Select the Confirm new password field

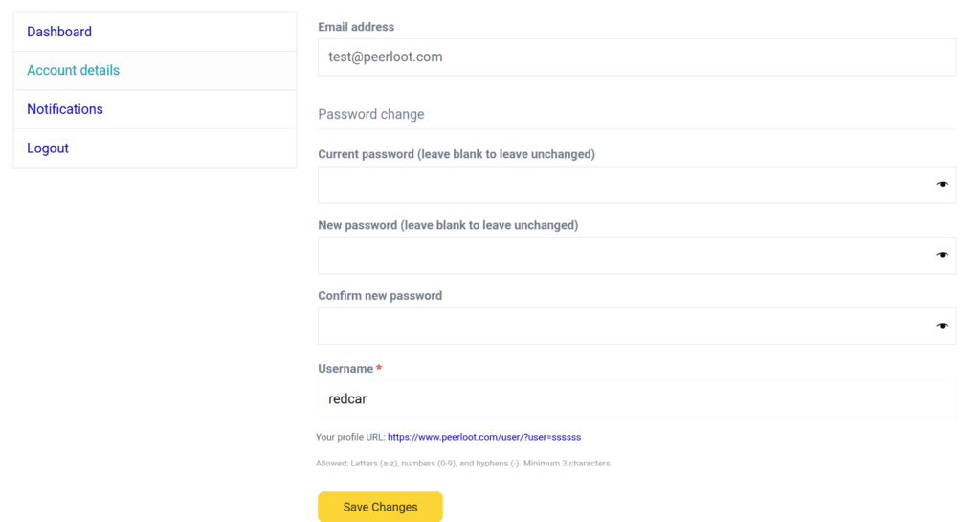point(622,326)
